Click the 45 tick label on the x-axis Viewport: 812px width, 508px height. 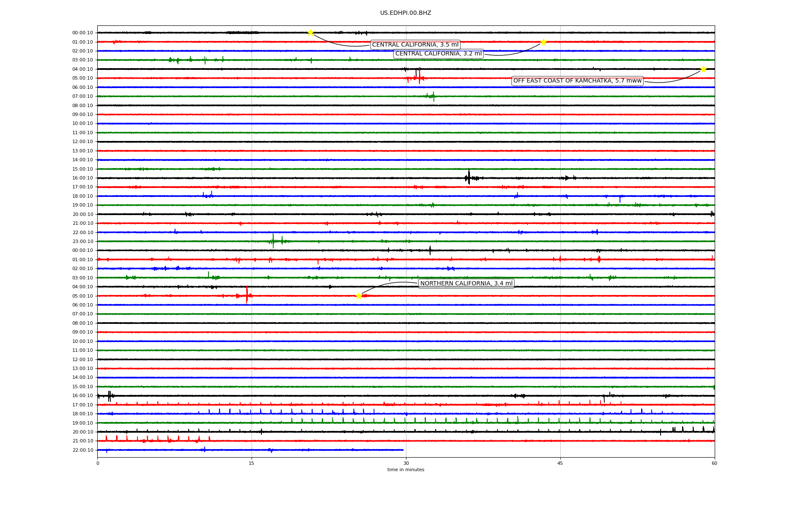560,463
